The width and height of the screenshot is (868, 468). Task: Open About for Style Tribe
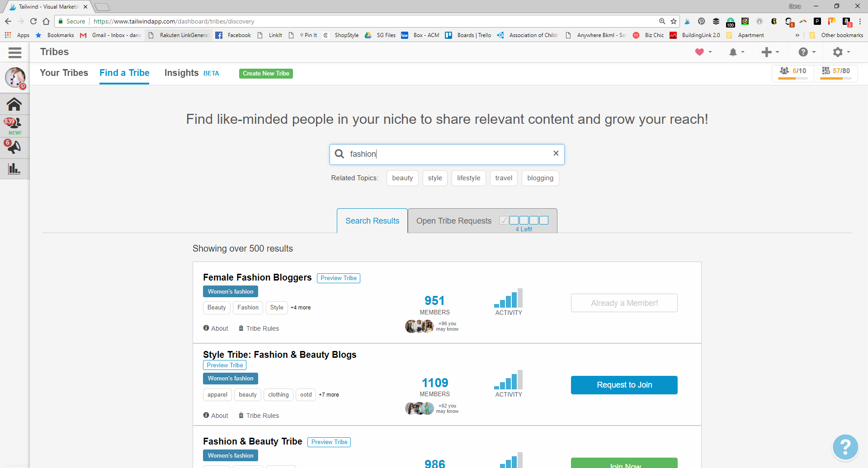[x=216, y=416]
